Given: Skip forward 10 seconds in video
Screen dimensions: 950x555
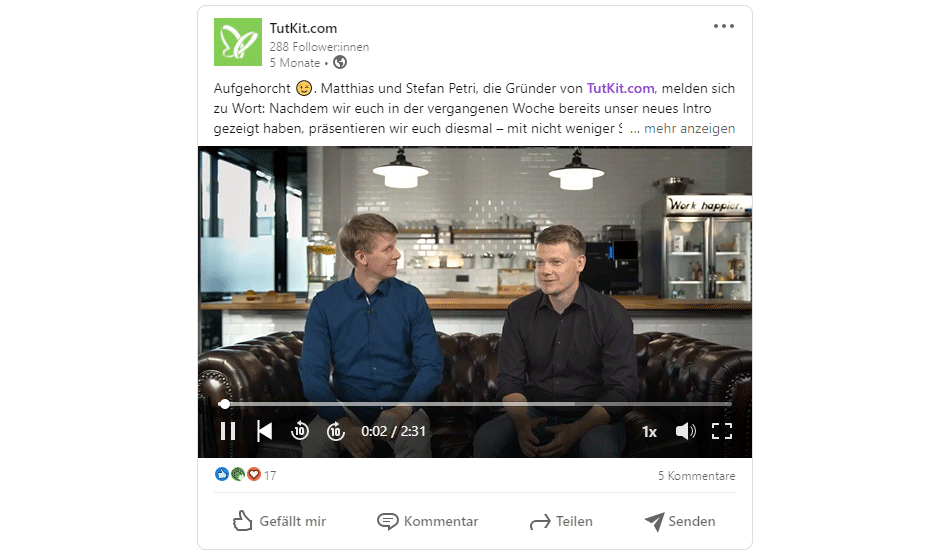Looking at the screenshot, I should click(x=336, y=431).
